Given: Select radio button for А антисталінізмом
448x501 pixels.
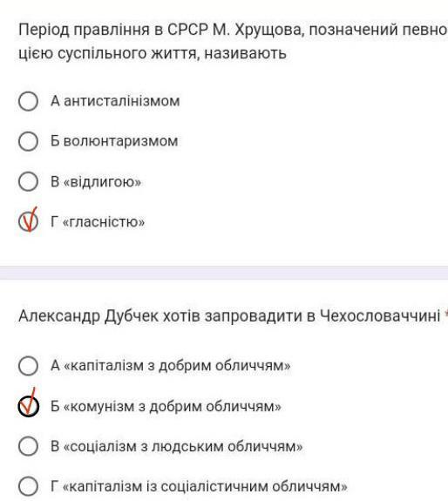Looking at the screenshot, I should click(28, 101).
